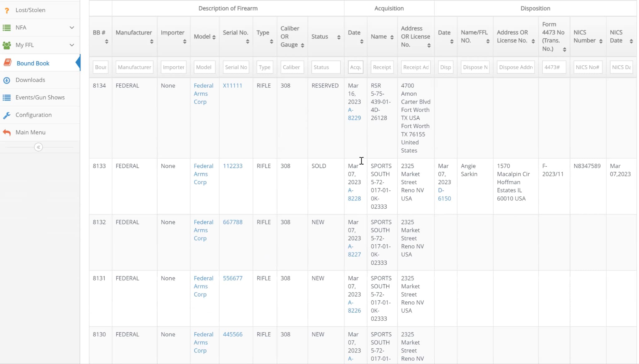Sort by Form 4473 No arrows
This screenshot has width=639, height=364.
(x=564, y=50)
